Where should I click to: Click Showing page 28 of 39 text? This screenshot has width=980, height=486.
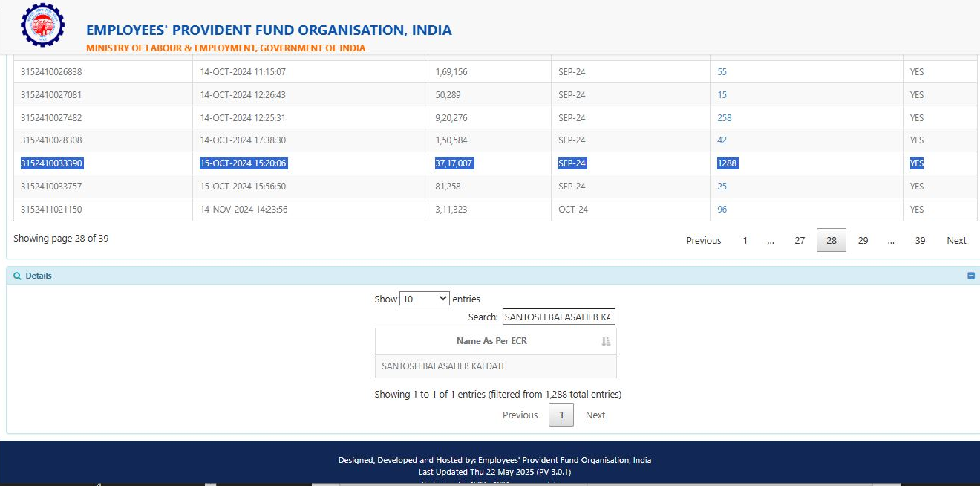coord(61,239)
